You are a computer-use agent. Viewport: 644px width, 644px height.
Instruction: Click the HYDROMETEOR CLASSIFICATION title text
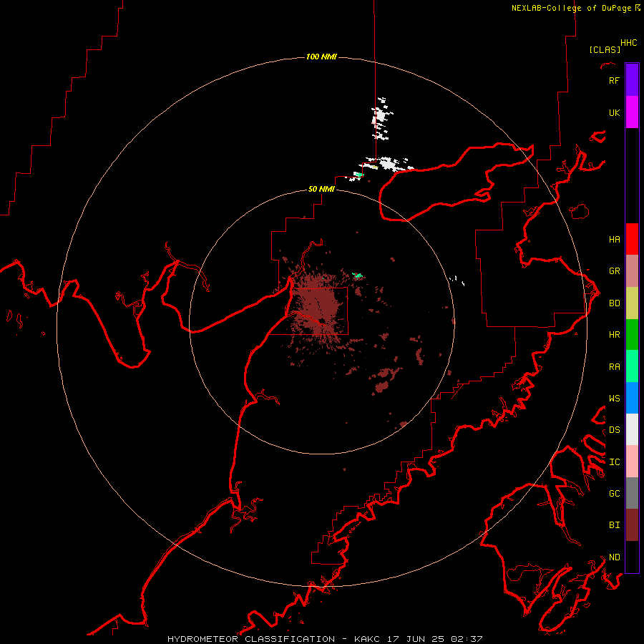tap(251, 639)
